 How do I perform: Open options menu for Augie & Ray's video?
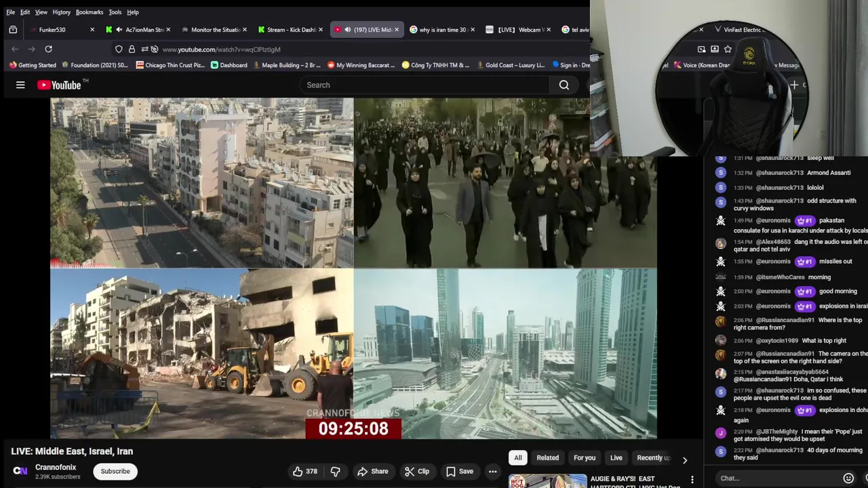point(692,480)
